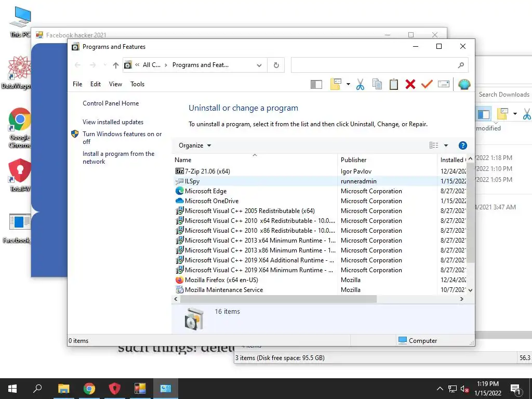Image resolution: width=532 pixels, height=399 pixels.
Task: Go up one level with up arrow
Action: (x=116, y=65)
